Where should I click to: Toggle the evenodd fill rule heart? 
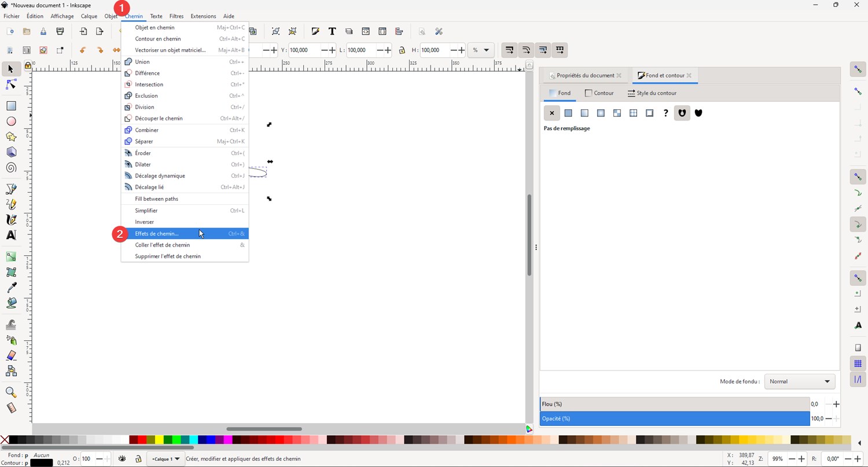coord(682,113)
